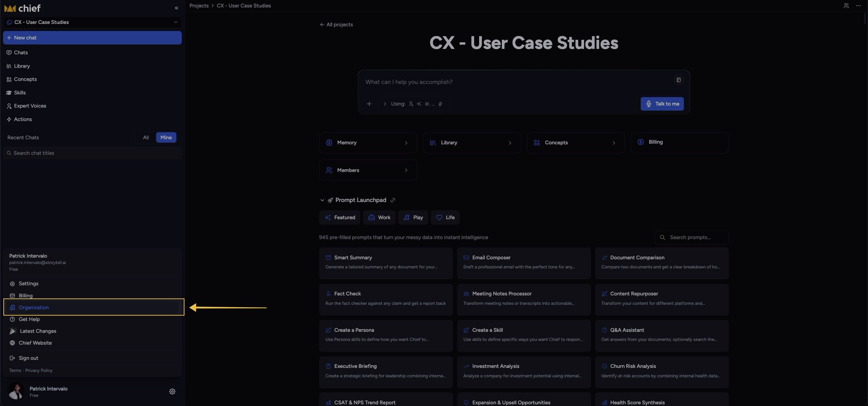Switch Recent Chats filter to All
The image size is (868, 406).
coord(146,138)
